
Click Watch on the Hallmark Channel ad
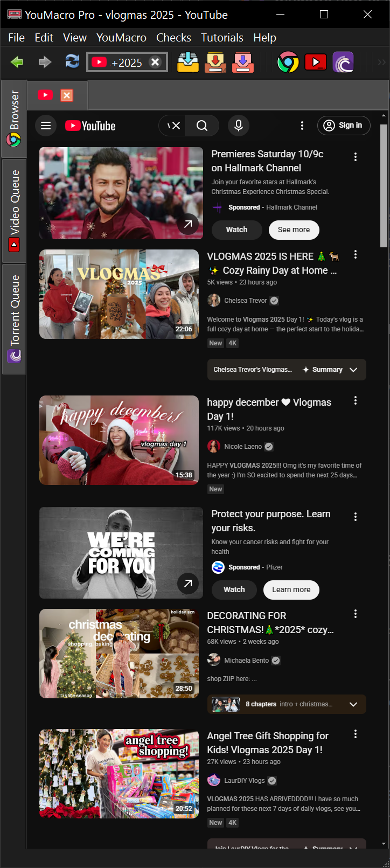tap(236, 230)
